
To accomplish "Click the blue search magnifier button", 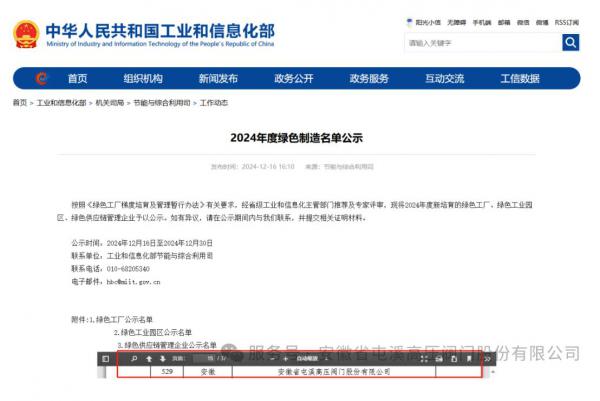I will (x=570, y=42).
